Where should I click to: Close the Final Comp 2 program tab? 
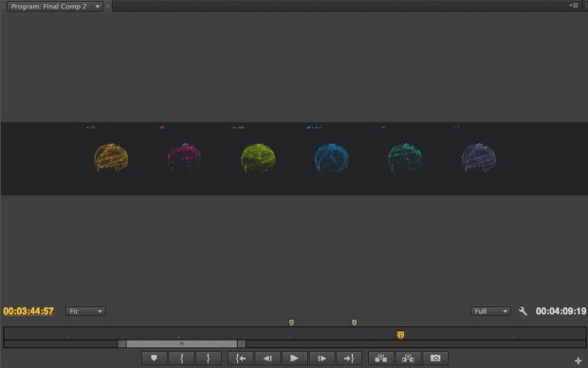click(107, 7)
